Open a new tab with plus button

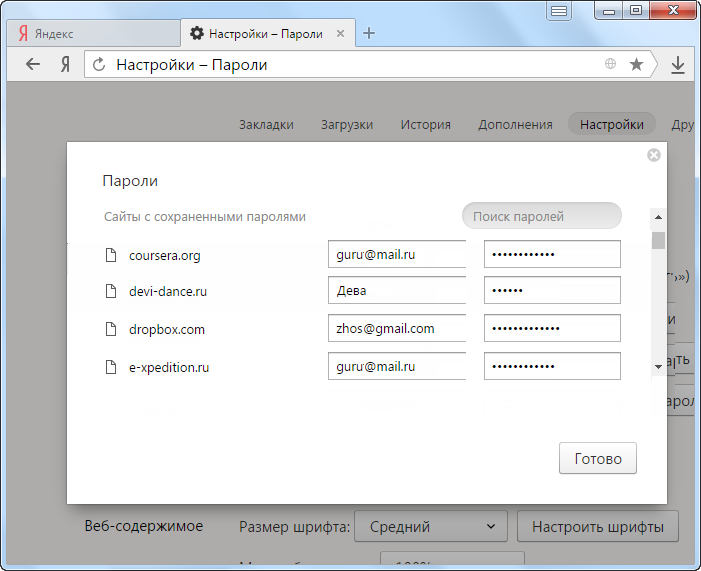coord(369,33)
